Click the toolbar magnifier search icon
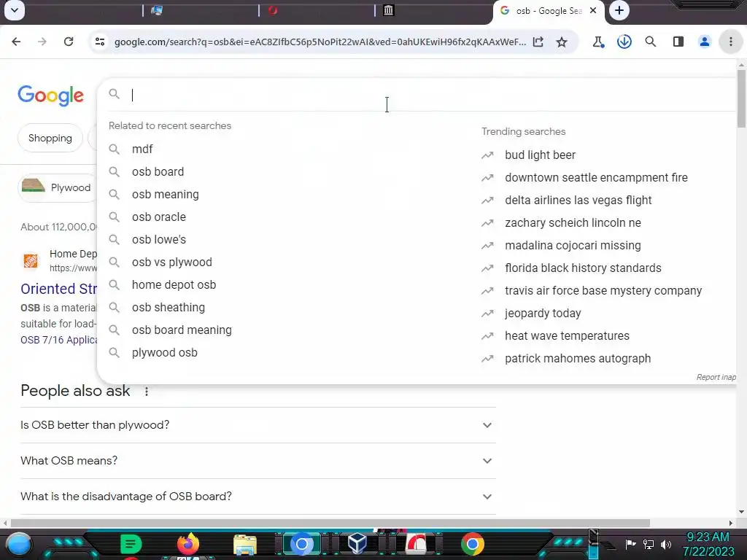The width and height of the screenshot is (747, 560). (x=651, y=42)
